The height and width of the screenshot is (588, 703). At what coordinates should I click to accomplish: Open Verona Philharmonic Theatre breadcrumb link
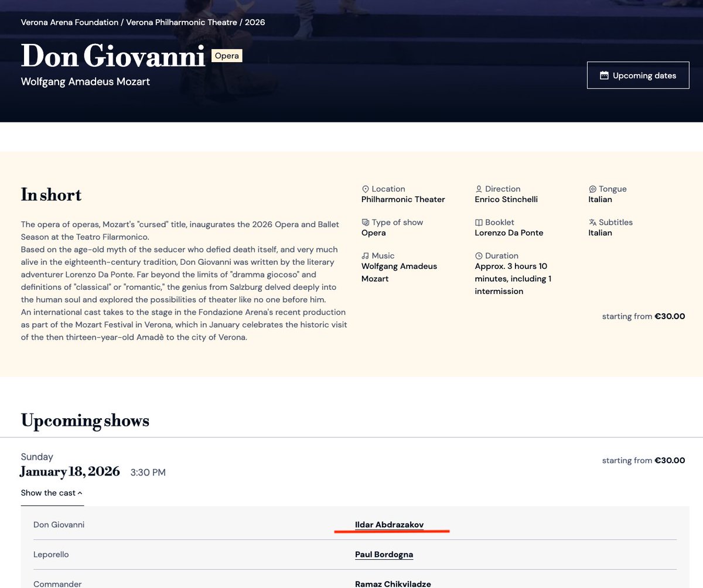(182, 22)
